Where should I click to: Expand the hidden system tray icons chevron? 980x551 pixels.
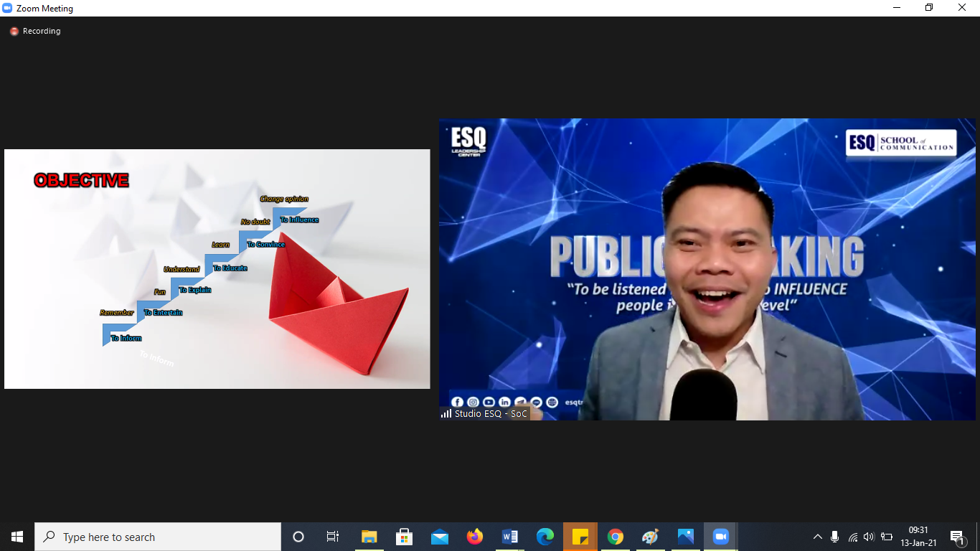coord(817,537)
